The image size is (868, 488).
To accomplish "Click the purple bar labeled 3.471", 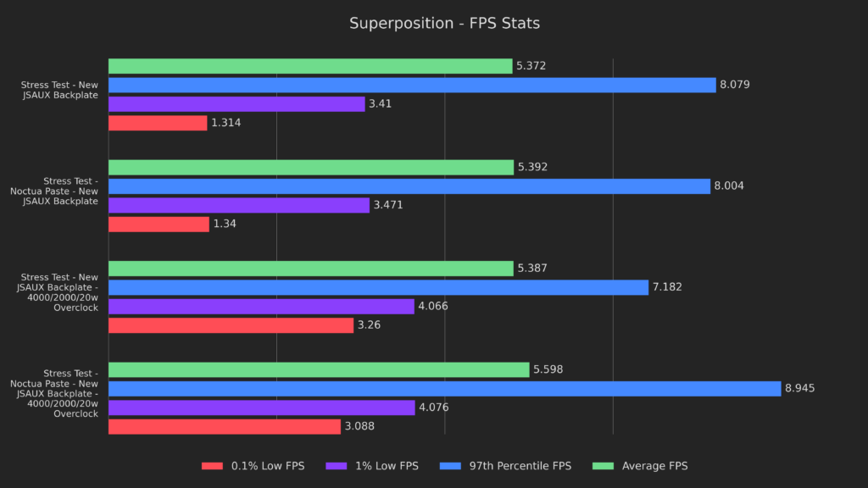I will point(239,205).
